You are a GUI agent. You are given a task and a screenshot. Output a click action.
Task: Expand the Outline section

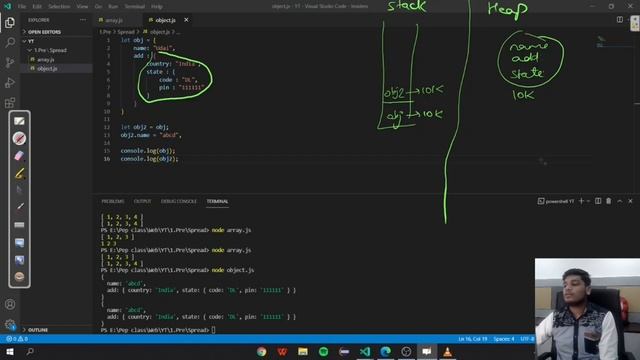coord(56,329)
